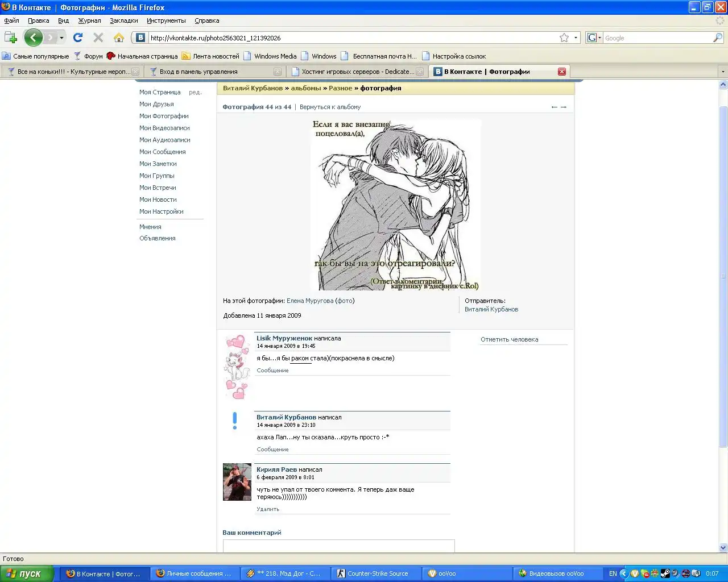Click the 'Вернуться к альбому' link
The height and width of the screenshot is (582, 728).
coord(330,107)
